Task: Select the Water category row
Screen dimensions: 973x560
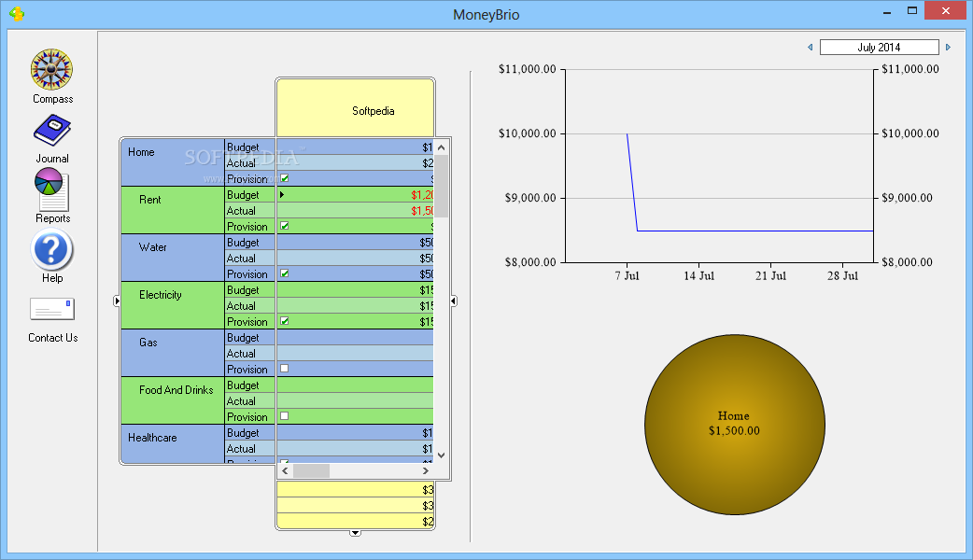Action: pyautogui.click(x=173, y=258)
